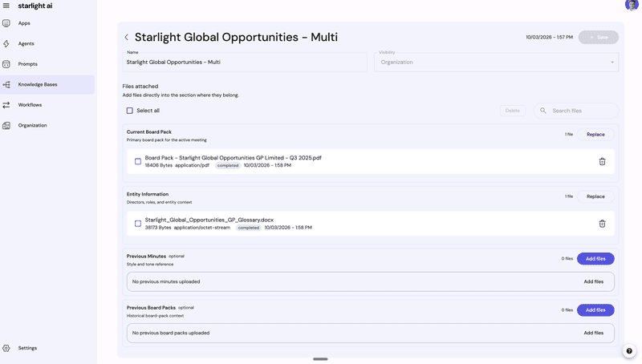
Task: Click the Workflows arrows icon
Action: [x=6, y=105]
